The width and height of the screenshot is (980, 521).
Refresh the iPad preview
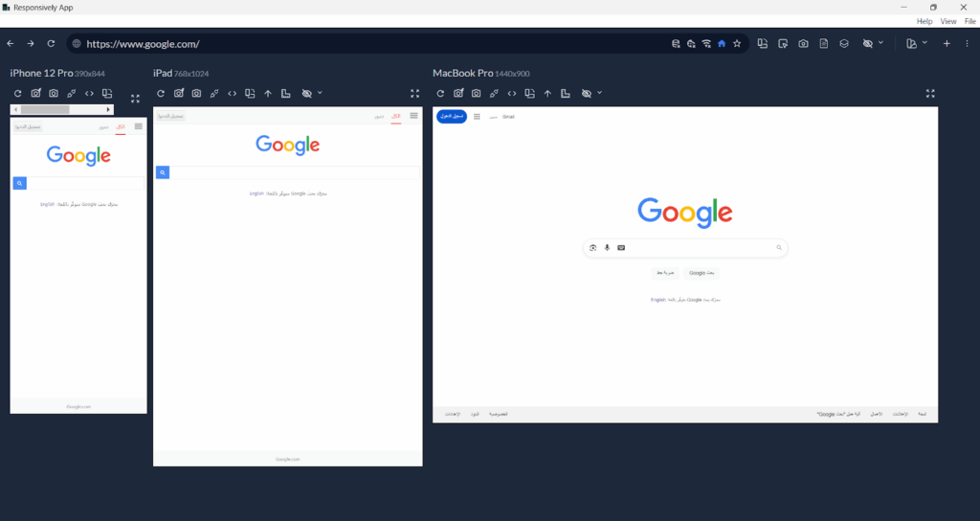(161, 93)
